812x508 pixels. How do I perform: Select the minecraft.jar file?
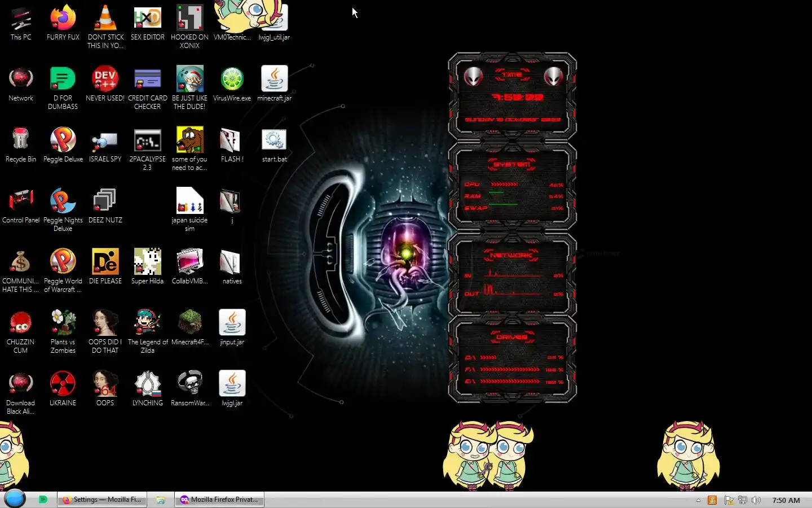tap(274, 84)
